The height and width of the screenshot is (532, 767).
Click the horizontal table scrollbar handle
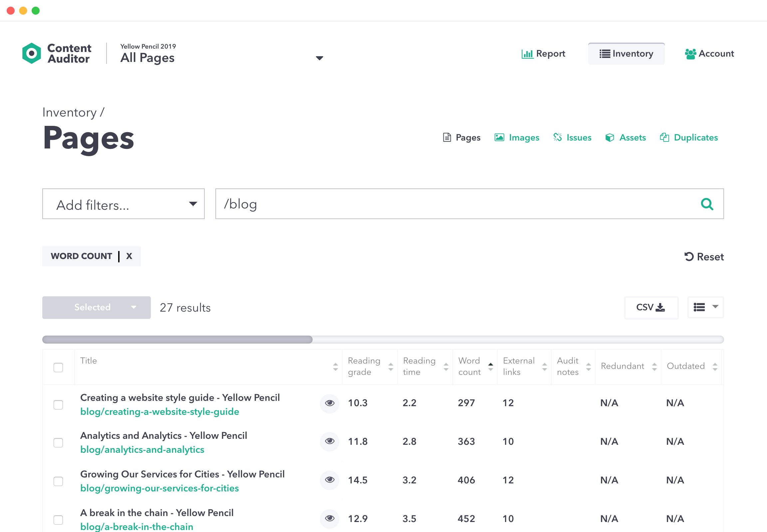point(177,339)
